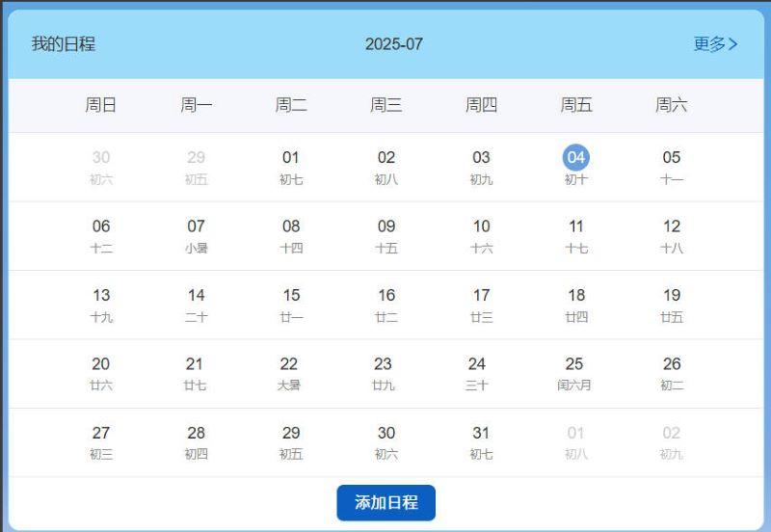Choose date 31 初七
This screenshot has height=532, width=771.
click(x=481, y=442)
